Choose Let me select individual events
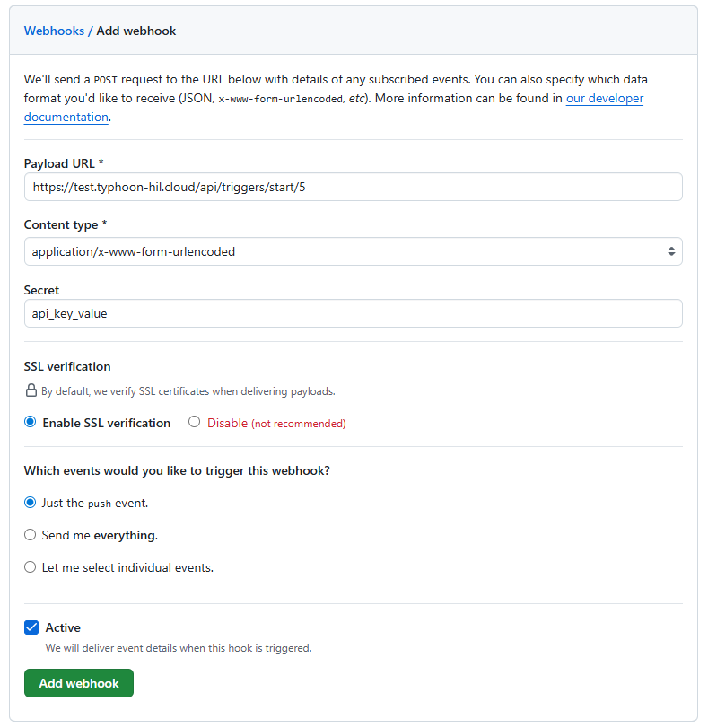Viewport: 708px width, 728px height. (31, 567)
